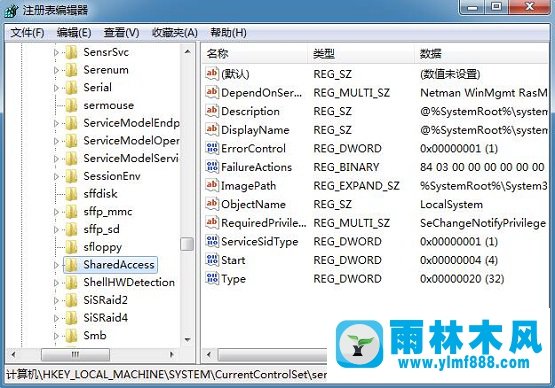Expand the SensrSvc tree node
This screenshot has height=388, width=555.
click(56, 52)
